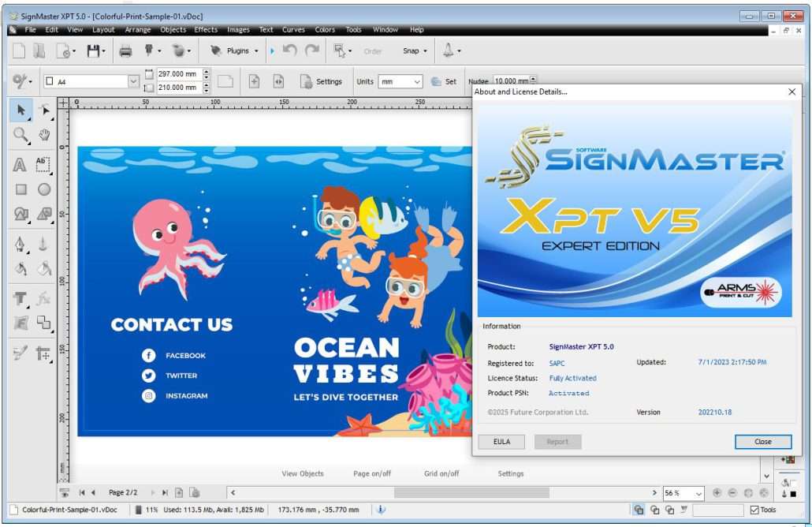Select the magnifier zoom tool
The image size is (812, 527).
20,135
